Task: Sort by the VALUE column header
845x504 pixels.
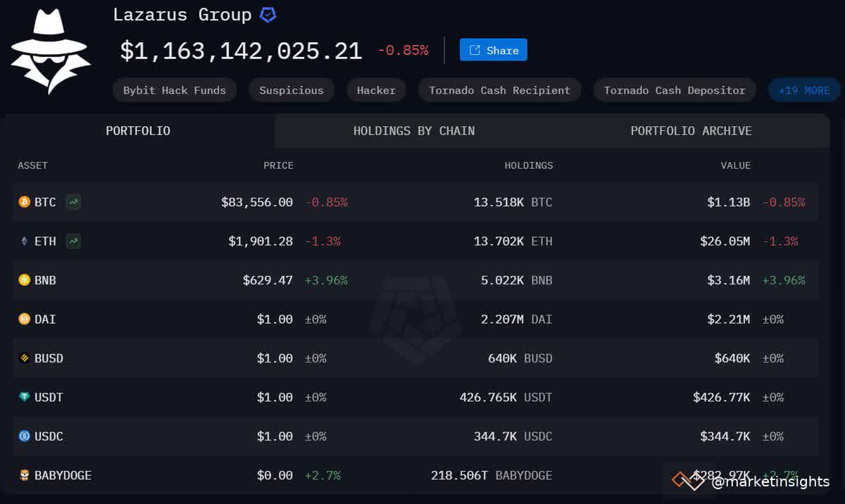Action: [x=735, y=165]
